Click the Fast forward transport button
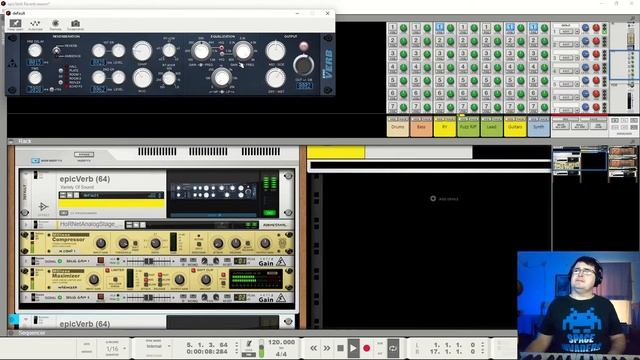Viewport: 640px width, 360px height. [x=327, y=348]
